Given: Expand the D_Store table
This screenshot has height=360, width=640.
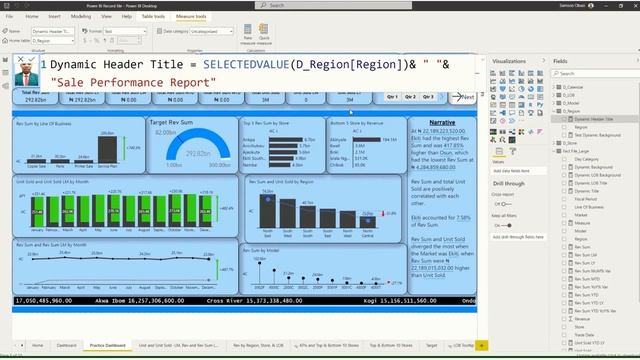Looking at the screenshot, I should tap(554, 143).
